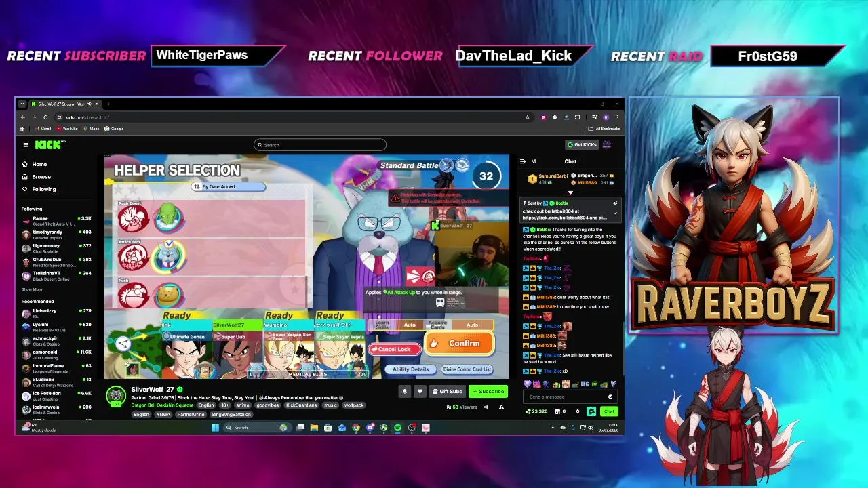The image size is (868, 488).
Task: Open Ramee channel in Following list
Action: pyautogui.click(x=57, y=221)
